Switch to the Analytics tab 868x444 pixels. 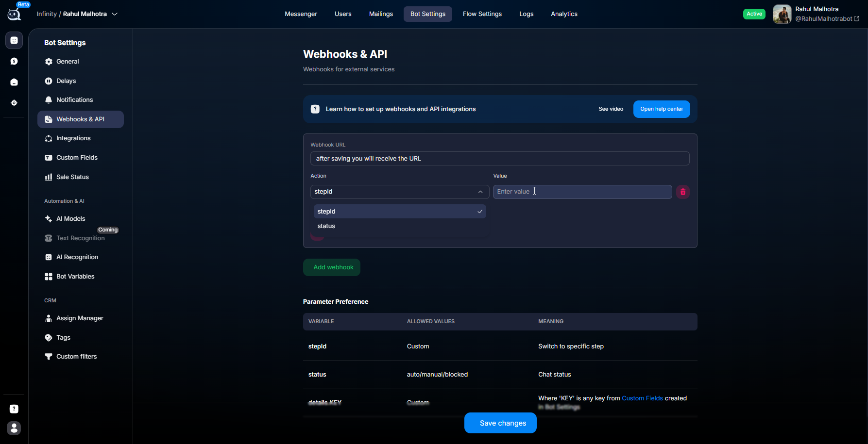coord(564,14)
